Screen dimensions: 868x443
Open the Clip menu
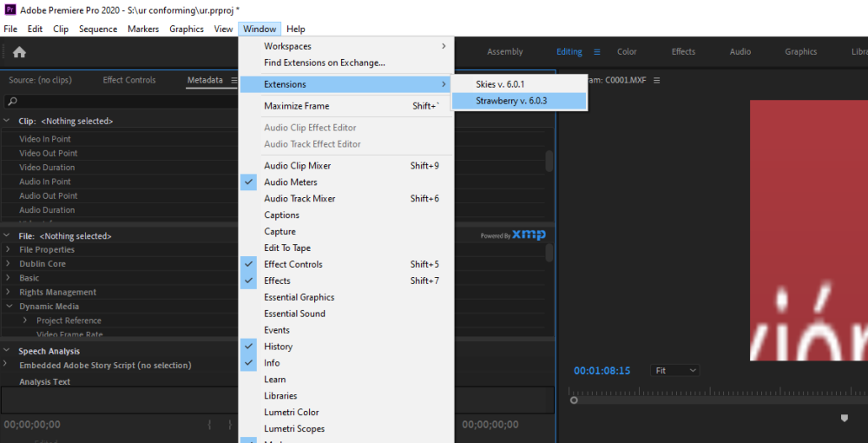tap(61, 29)
